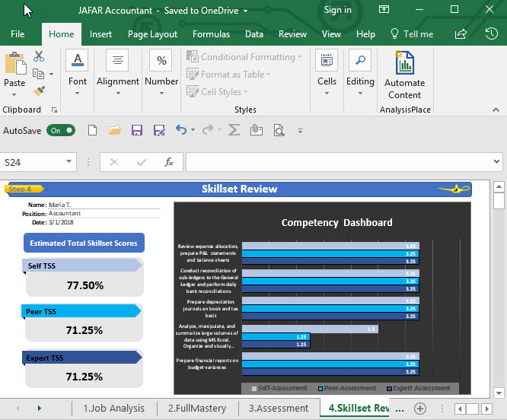This screenshot has width=507, height=420.
Task: Click inside the formula bar input
Action: [335, 162]
